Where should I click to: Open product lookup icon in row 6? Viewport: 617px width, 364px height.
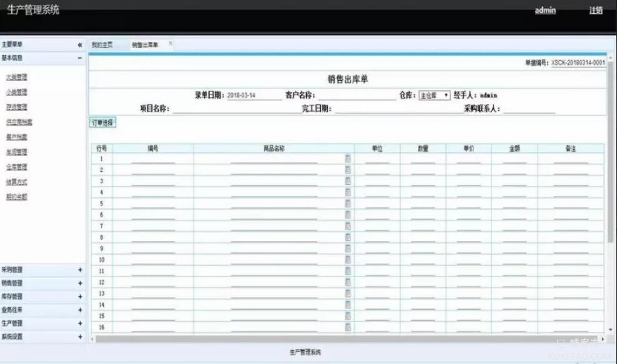(x=348, y=215)
